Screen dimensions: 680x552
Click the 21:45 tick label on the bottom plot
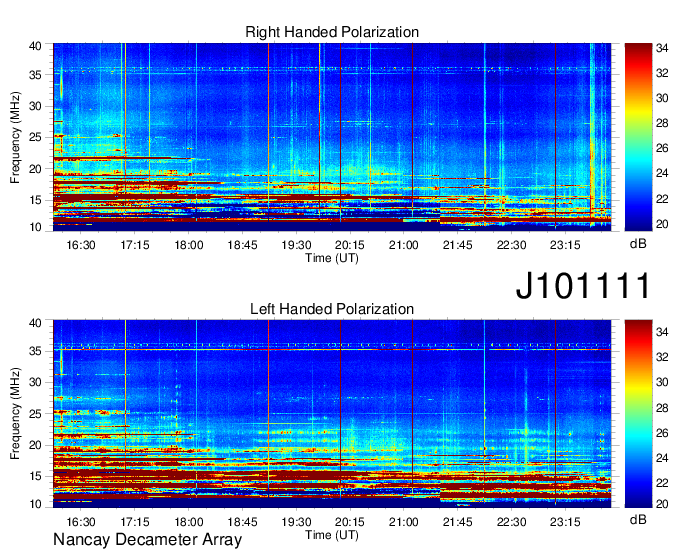pyautogui.click(x=458, y=522)
